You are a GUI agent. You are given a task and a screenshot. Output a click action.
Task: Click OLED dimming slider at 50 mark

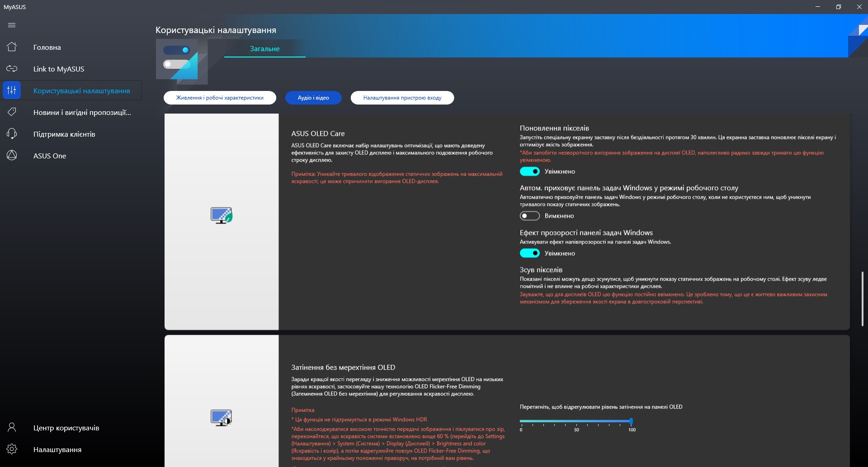pyautogui.click(x=576, y=421)
